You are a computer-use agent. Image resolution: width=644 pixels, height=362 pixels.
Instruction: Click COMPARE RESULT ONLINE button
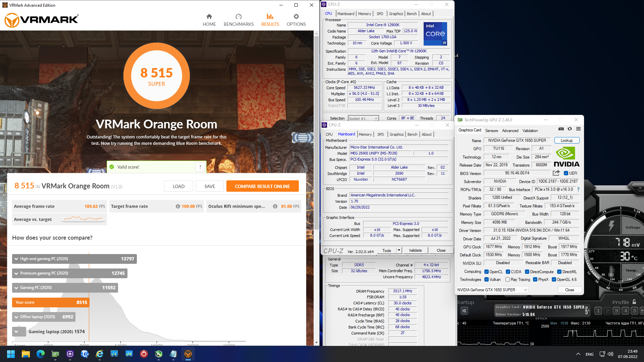tap(262, 186)
